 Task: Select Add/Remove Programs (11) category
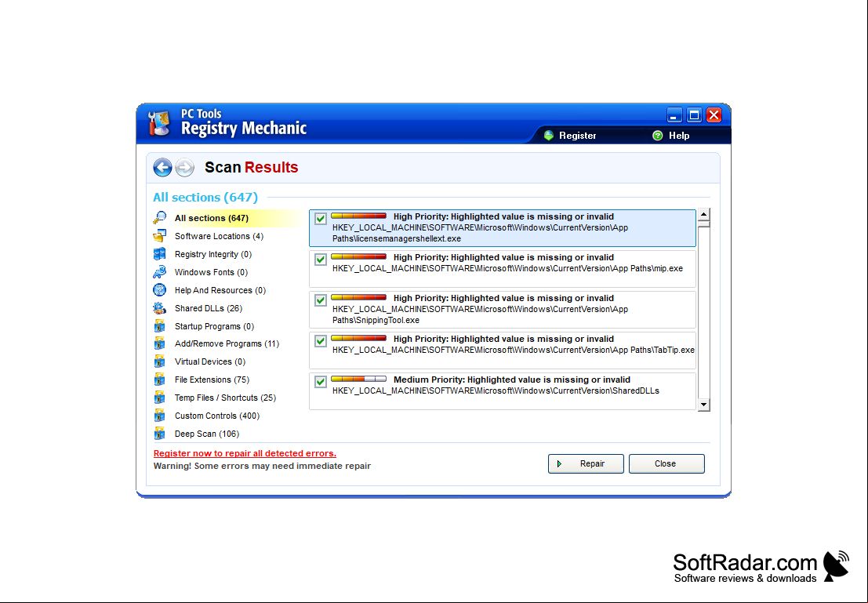click(227, 343)
